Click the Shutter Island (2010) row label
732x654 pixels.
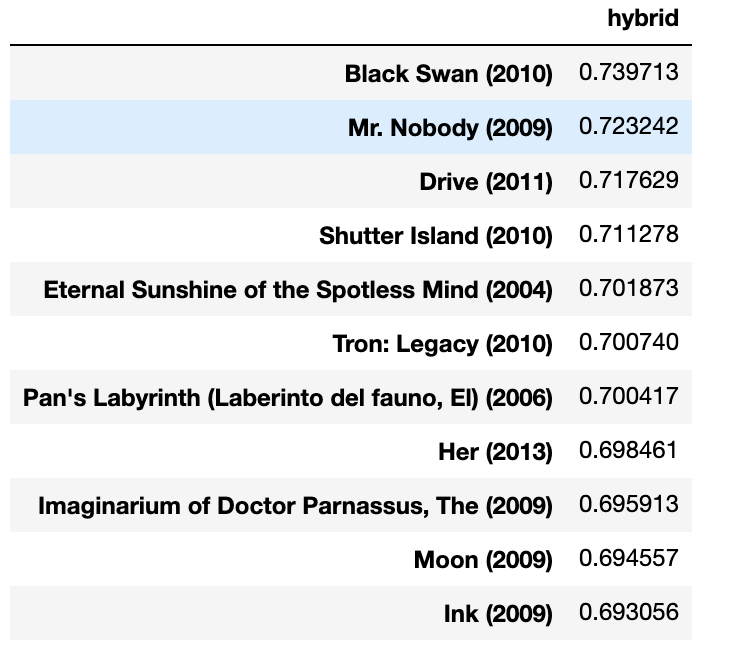click(435, 235)
